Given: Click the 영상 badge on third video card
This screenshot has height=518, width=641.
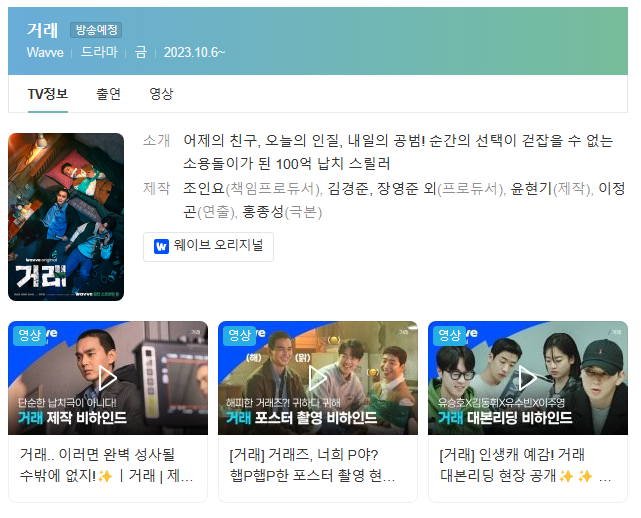Looking at the screenshot, I should click(x=450, y=336).
